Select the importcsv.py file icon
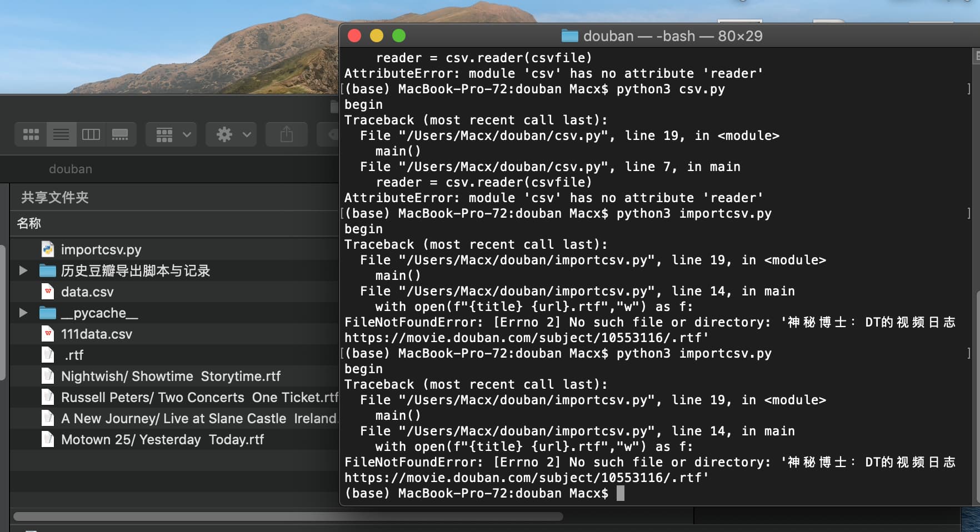 pyautogui.click(x=48, y=249)
